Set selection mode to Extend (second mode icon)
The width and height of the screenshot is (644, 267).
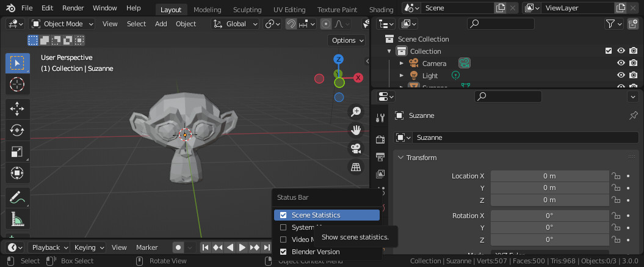(x=45, y=40)
